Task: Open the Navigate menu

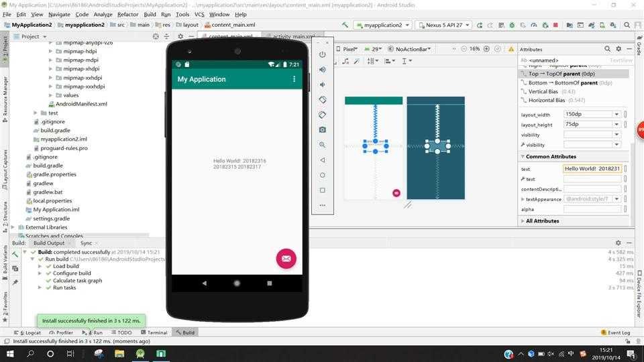Action: (59, 14)
